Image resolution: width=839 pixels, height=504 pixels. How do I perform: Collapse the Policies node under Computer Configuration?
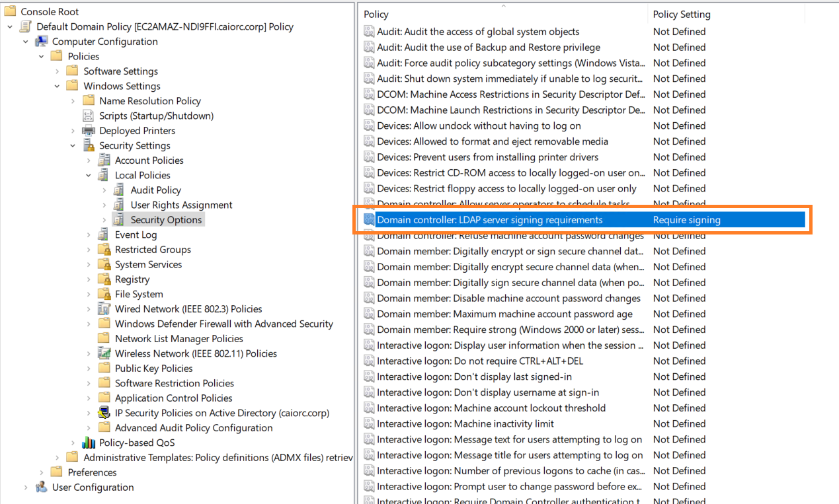(x=42, y=57)
